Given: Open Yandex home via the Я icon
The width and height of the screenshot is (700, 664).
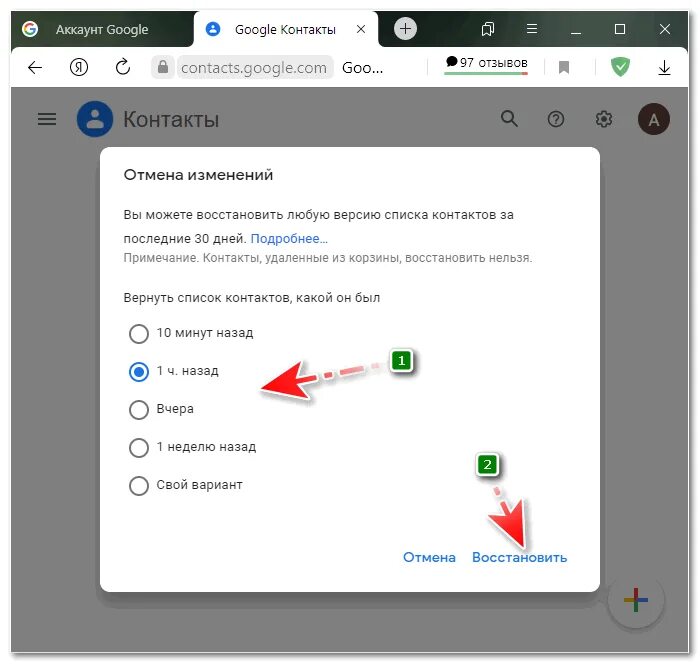Looking at the screenshot, I should coord(79,67).
